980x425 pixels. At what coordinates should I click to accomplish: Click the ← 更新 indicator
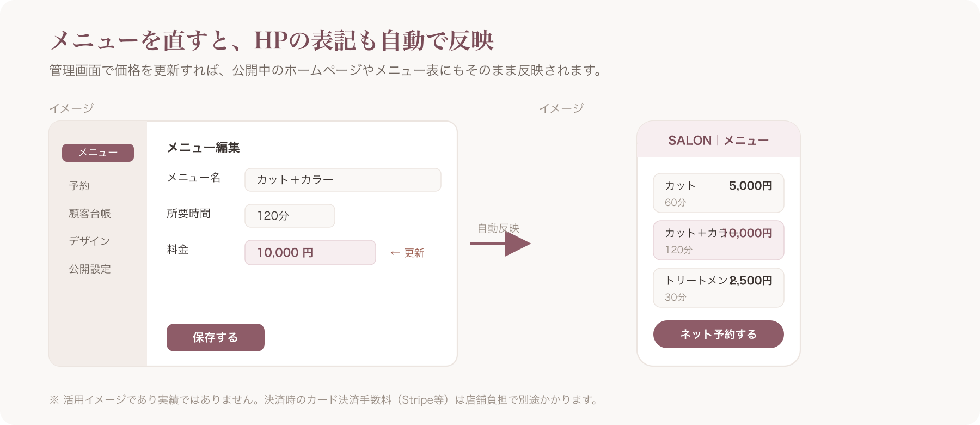click(407, 253)
